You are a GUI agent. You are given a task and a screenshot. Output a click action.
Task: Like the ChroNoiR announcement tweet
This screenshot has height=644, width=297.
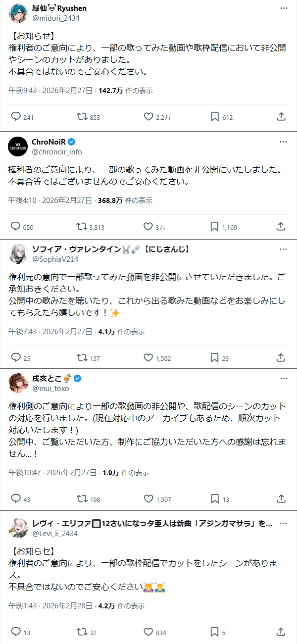(148, 227)
